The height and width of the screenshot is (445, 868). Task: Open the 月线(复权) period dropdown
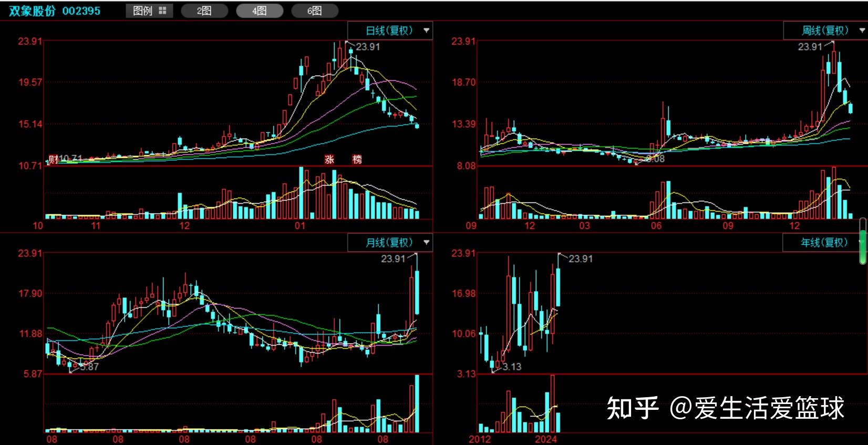tap(390, 243)
